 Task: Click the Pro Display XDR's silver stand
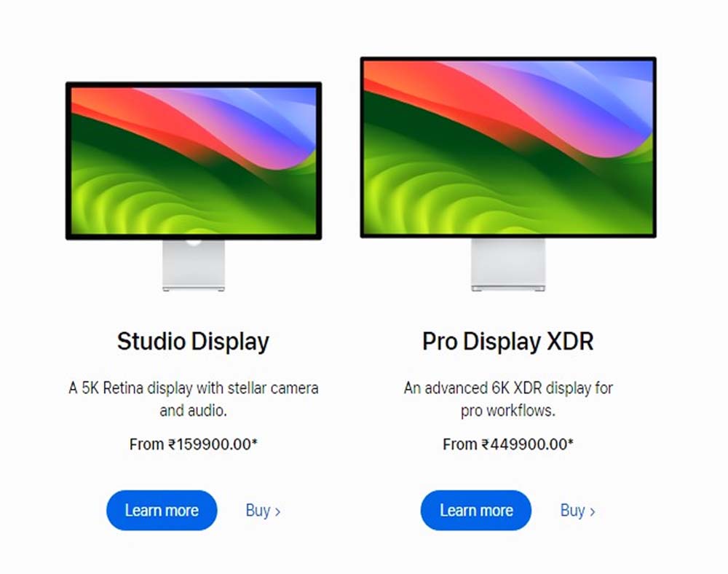pos(508,264)
